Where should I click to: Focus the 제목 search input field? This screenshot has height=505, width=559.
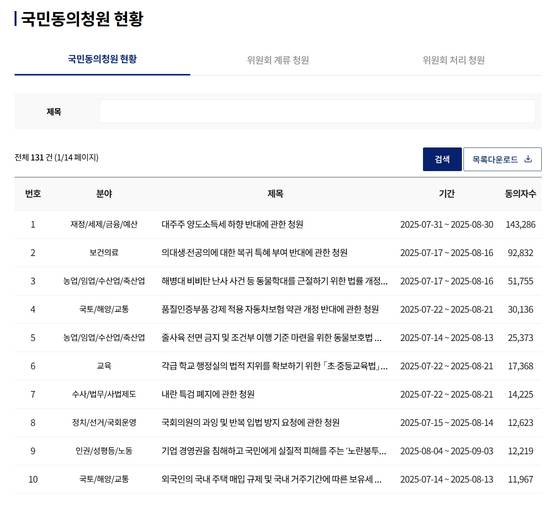(317, 112)
